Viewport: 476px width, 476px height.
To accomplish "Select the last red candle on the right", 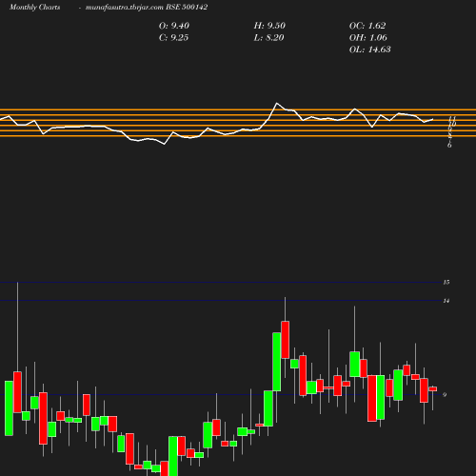I will (x=433, y=389).
